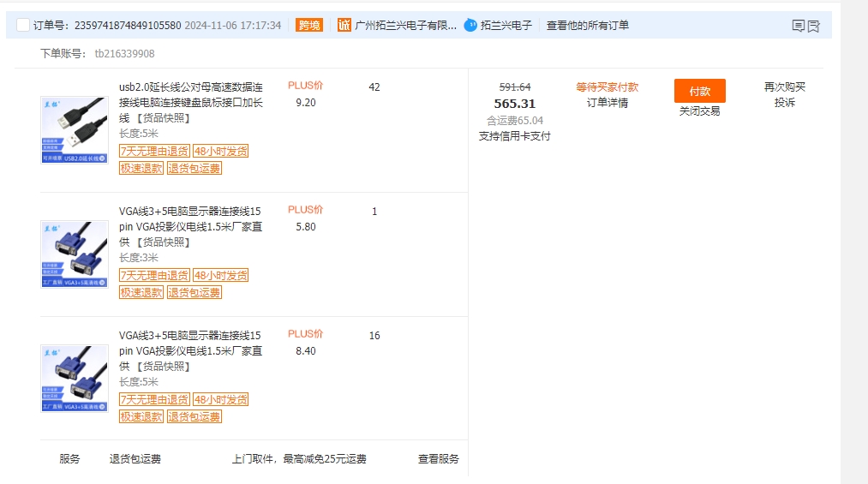The image size is (868, 484).
Task: Click 极速退款 tag on the 3米 VGA item
Action: (141, 292)
